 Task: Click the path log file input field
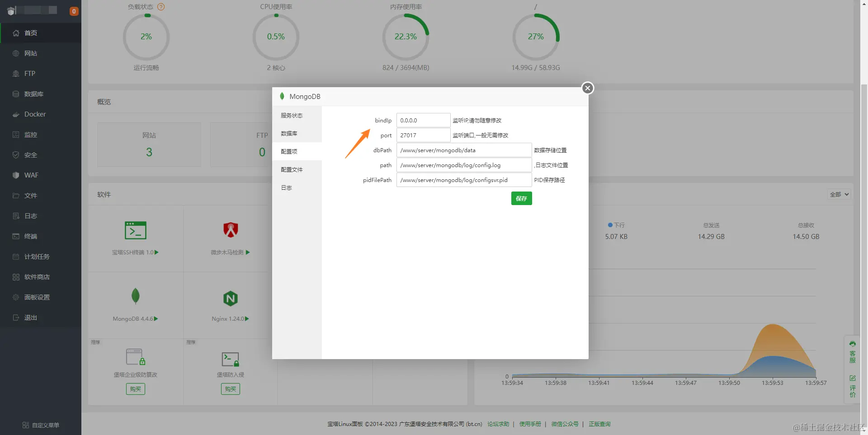tap(464, 165)
